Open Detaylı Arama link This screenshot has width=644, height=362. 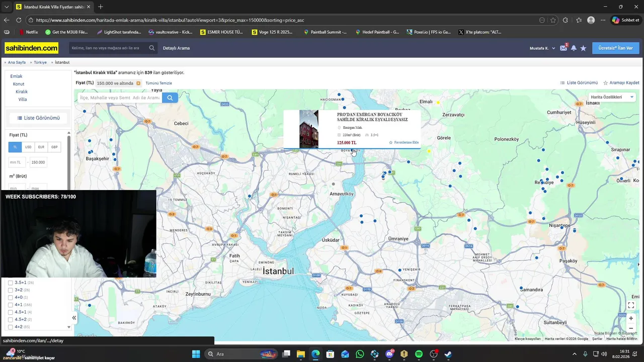pos(176,48)
